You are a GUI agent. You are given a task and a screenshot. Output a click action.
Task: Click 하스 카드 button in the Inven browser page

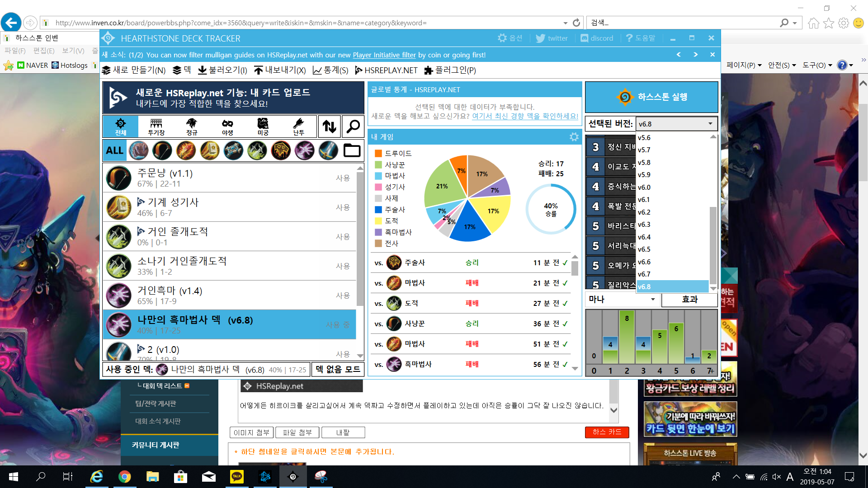tap(607, 432)
